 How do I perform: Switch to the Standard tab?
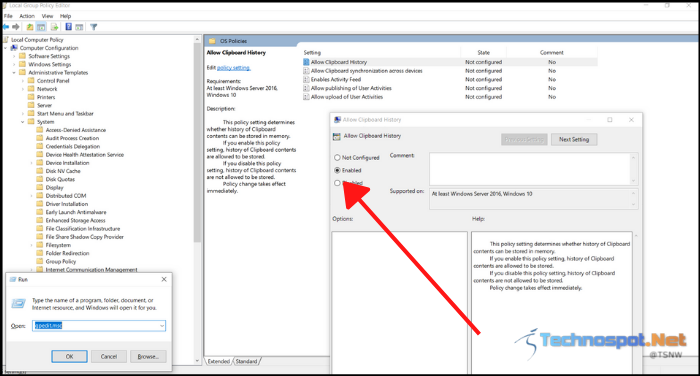coord(246,361)
